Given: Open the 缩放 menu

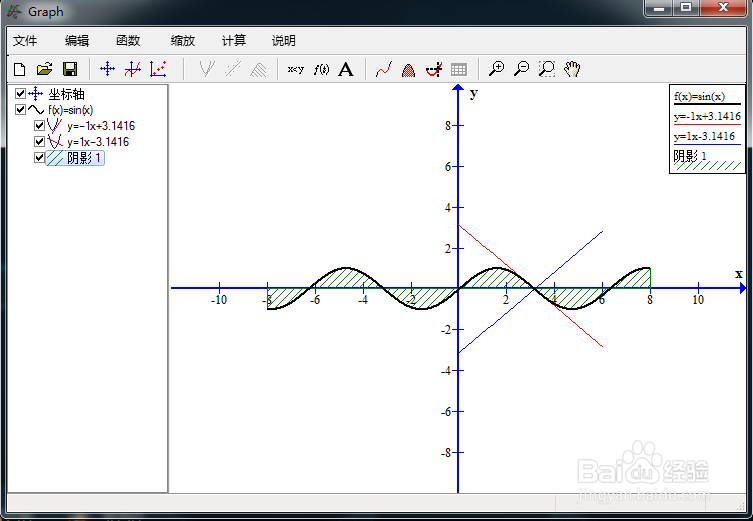Looking at the screenshot, I should tap(183, 41).
